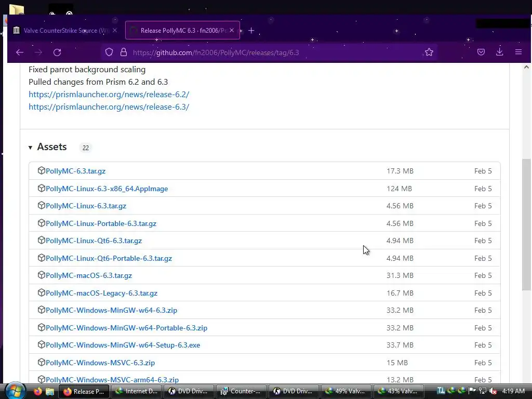Download PollyMC-Windows-MinGW-w64-Setup-6.3.exe
Viewport: 532px width, 399px height.
pos(123,345)
